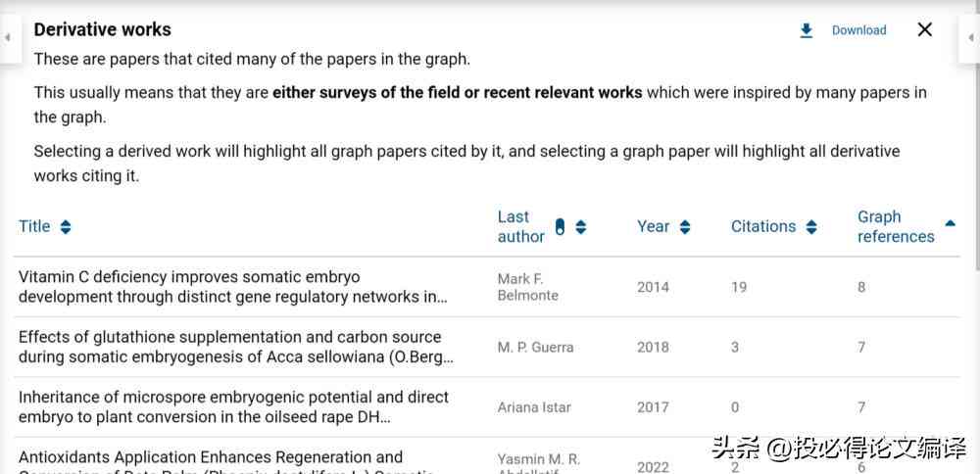
Task: Sort by Last author arrows icon
Action: coord(580,227)
